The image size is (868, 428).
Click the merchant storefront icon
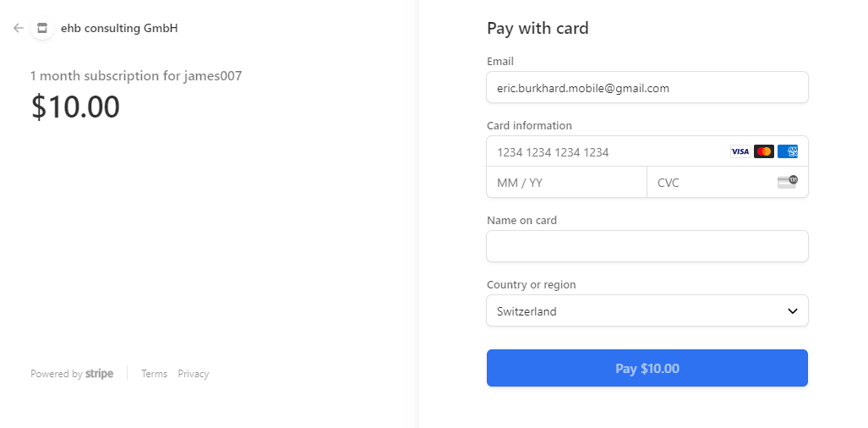click(42, 28)
